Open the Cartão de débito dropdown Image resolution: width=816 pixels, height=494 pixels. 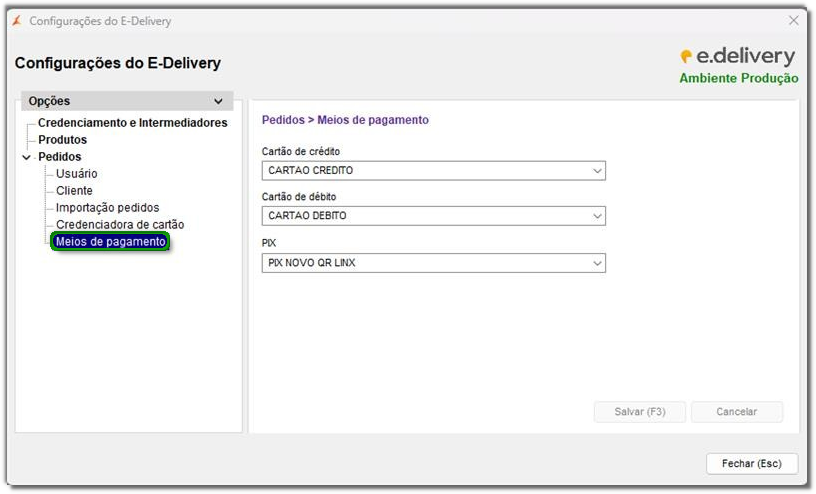coord(434,216)
